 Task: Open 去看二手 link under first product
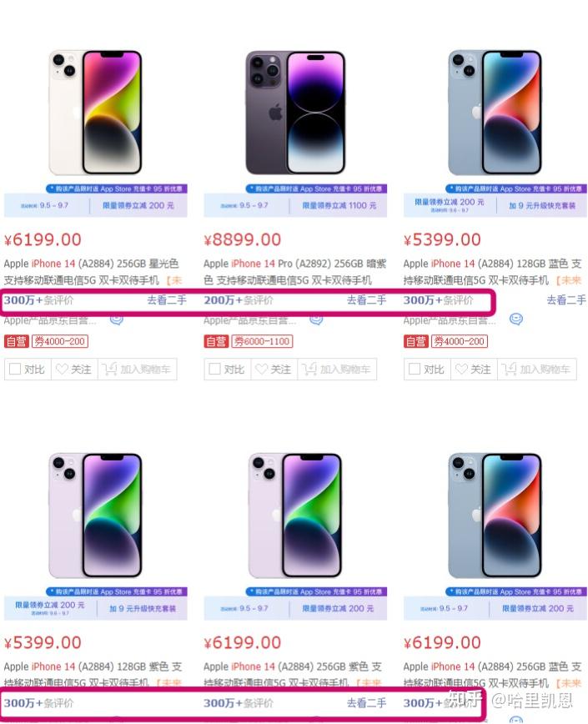pyautogui.click(x=167, y=300)
